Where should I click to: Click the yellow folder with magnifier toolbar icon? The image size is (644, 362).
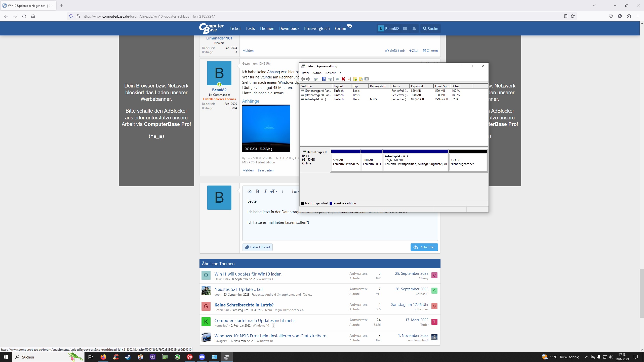coord(361,79)
